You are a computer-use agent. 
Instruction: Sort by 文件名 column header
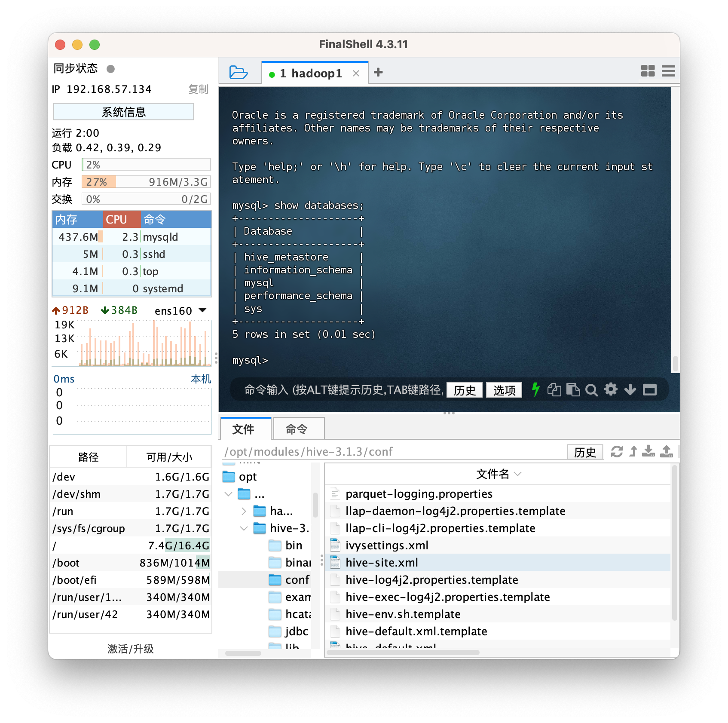pos(498,474)
